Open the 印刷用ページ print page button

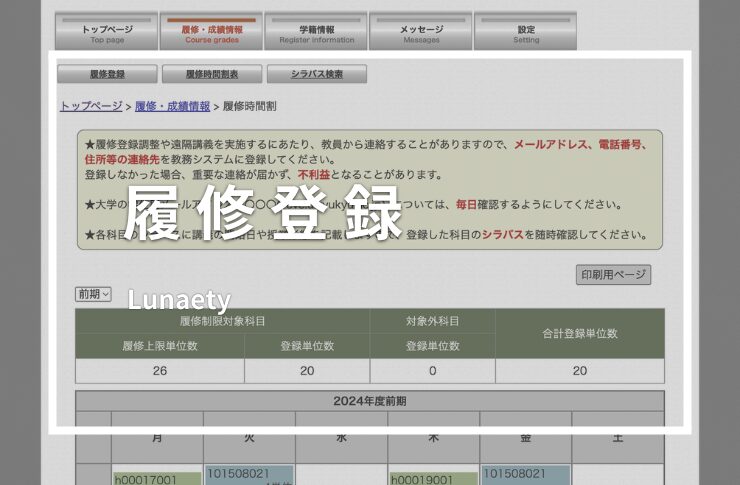(613, 275)
